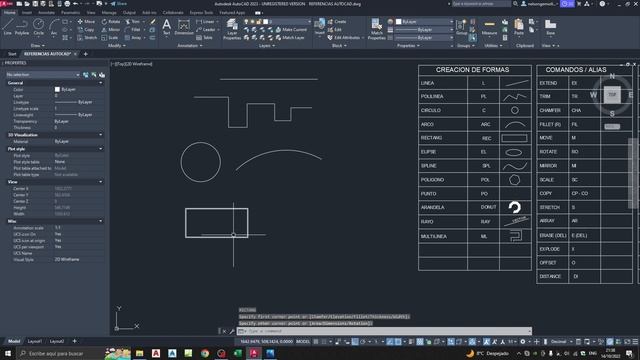Image resolution: width=640 pixels, height=360 pixels.
Task: Open the Dimension tool
Action: 184,27
